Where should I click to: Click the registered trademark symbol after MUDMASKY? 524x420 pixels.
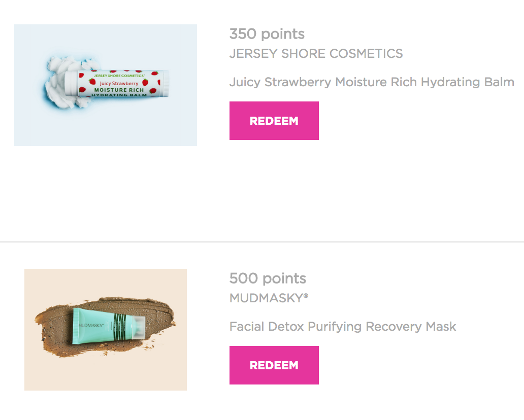pos(306,295)
